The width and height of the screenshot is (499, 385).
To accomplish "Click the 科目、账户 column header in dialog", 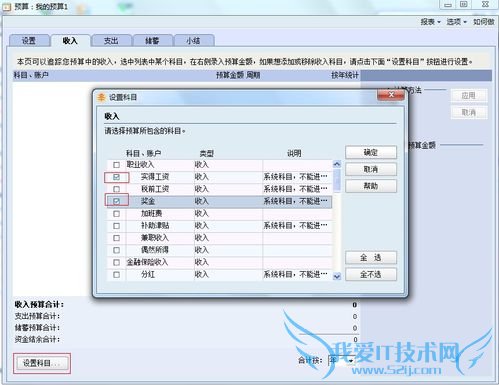I will 143,153.
